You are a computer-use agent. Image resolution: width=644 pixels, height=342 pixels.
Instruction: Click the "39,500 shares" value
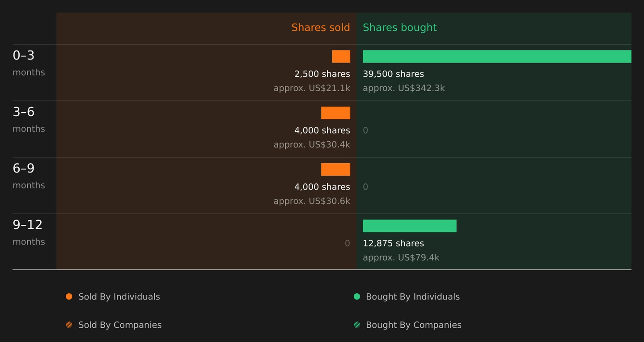pyautogui.click(x=394, y=74)
